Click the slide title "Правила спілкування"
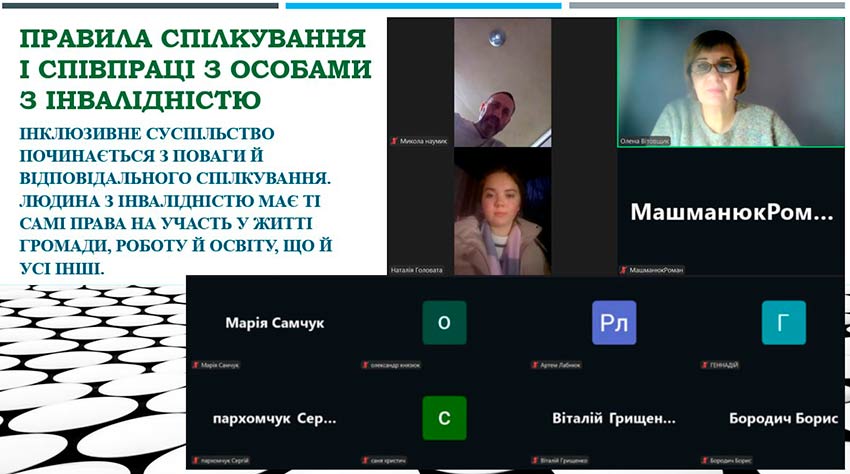The image size is (850, 474). pos(192,40)
